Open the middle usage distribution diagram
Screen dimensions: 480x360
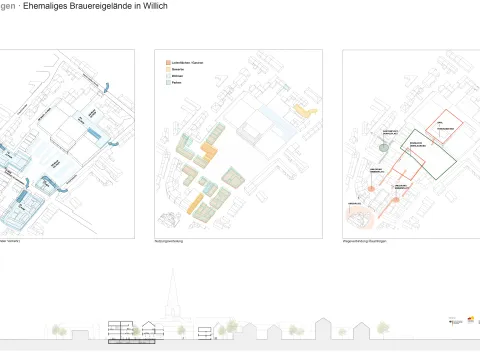click(238, 144)
